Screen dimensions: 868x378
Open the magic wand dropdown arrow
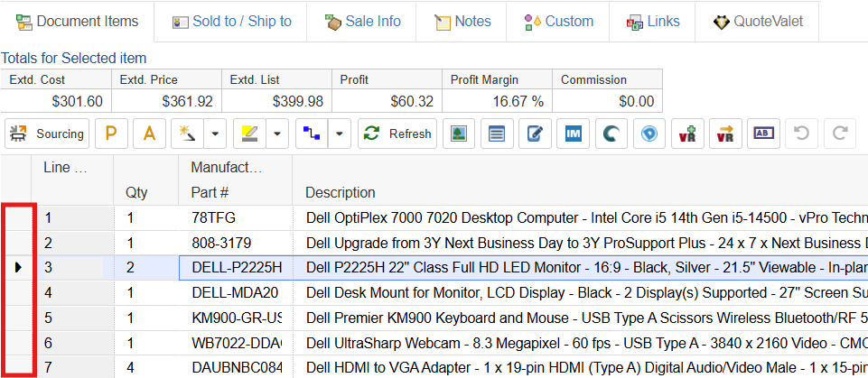pos(215,134)
